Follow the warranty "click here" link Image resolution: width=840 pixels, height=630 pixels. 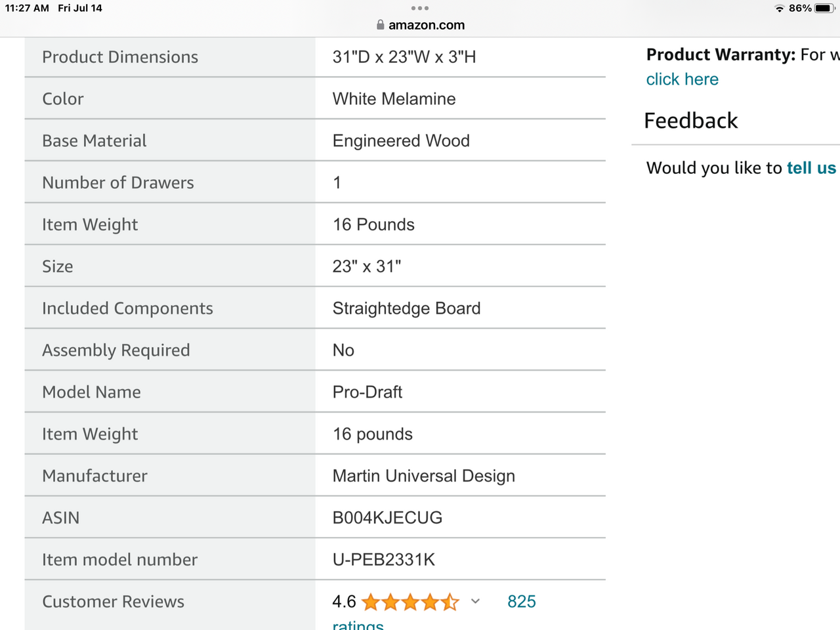[682, 79]
